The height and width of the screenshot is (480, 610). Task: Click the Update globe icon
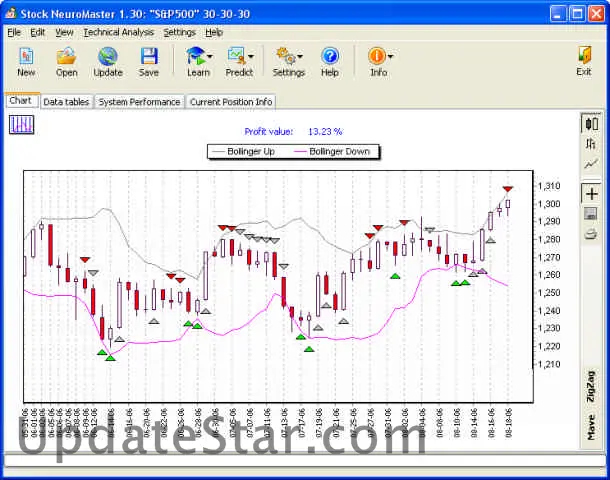click(x=108, y=57)
